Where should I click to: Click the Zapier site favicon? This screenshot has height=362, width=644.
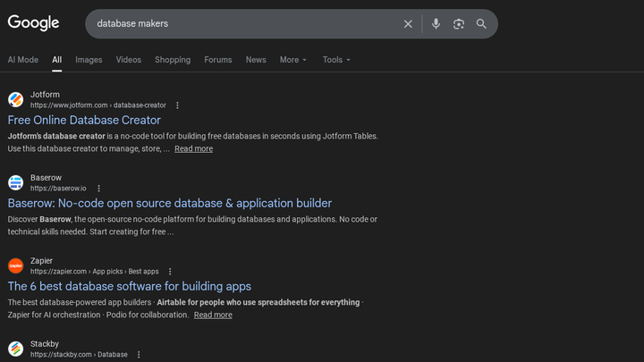pyautogui.click(x=15, y=265)
